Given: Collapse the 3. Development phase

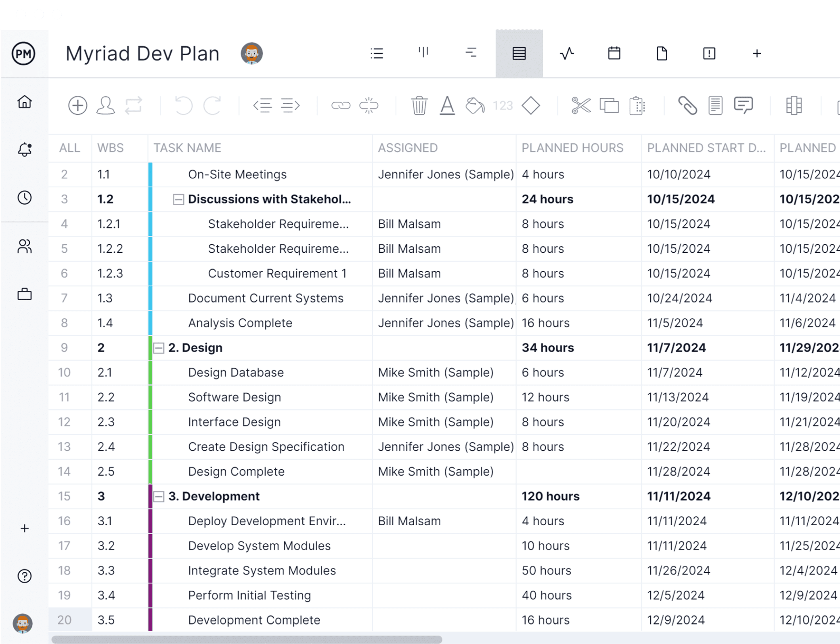Looking at the screenshot, I should coord(159,496).
